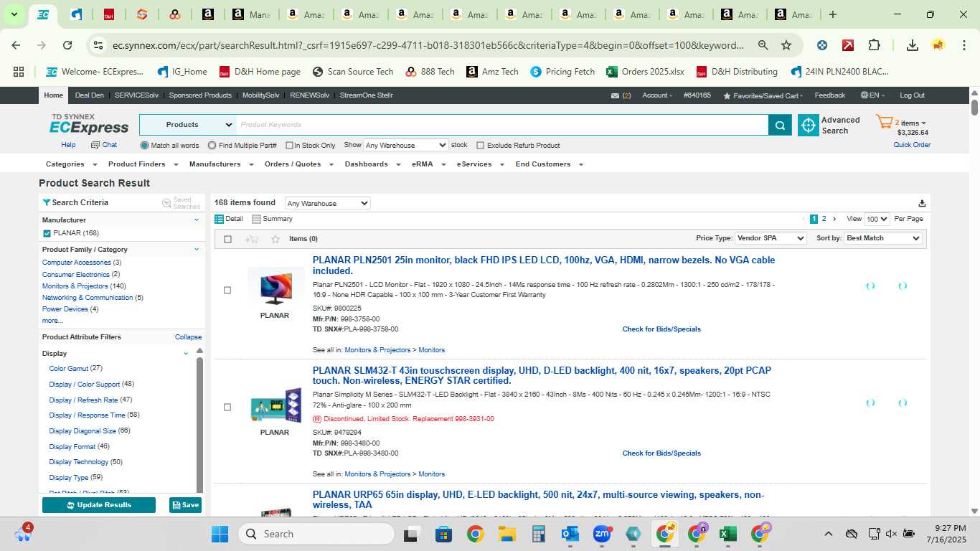Collapse the Display attribute group chevron
980x551 pixels.
click(x=186, y=354)
